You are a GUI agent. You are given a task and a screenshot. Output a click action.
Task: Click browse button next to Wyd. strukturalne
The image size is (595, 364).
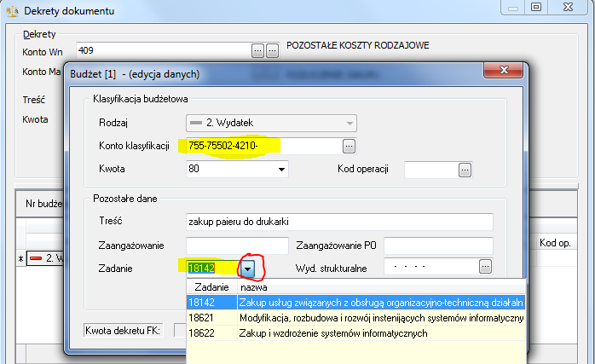pos(485,267)
